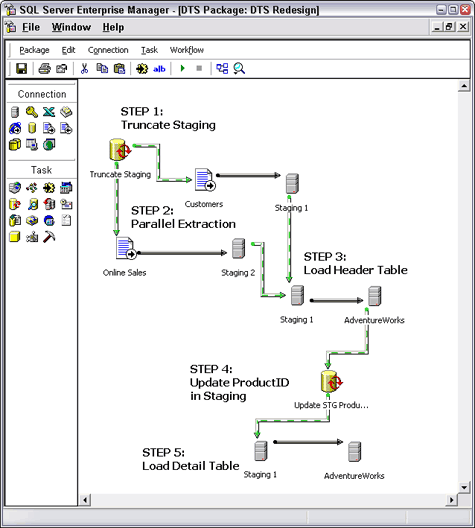475x528 pixels.
Task: Click the 'STEP 4: Update ProductID in Staging' annotation
Action: [x=239, y=383]
